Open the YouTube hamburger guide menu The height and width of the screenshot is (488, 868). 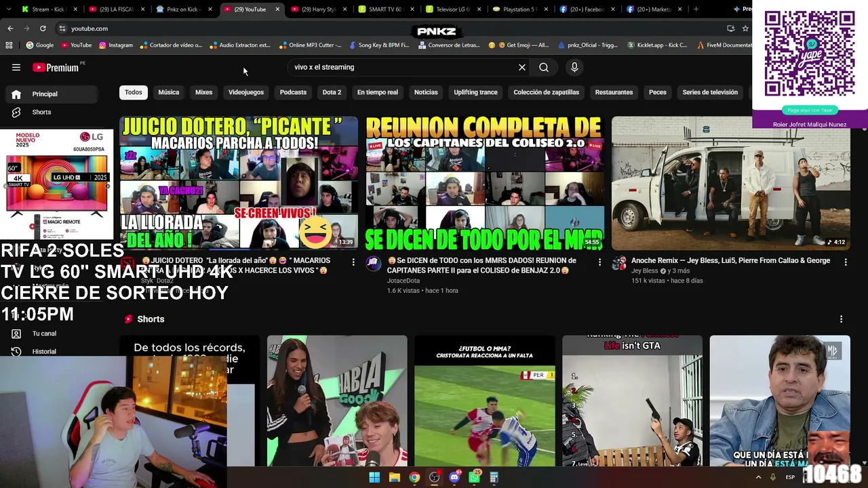[16, 67]
